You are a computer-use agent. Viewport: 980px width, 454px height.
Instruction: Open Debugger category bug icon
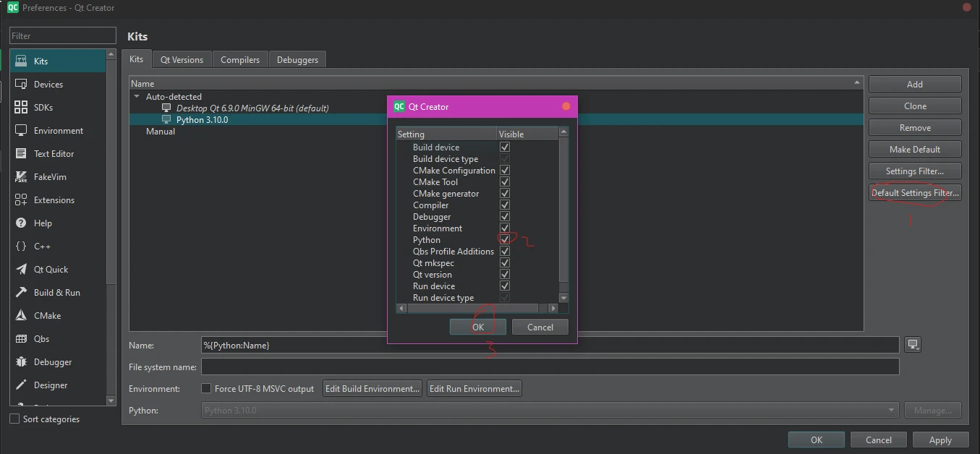coord(21,362)
